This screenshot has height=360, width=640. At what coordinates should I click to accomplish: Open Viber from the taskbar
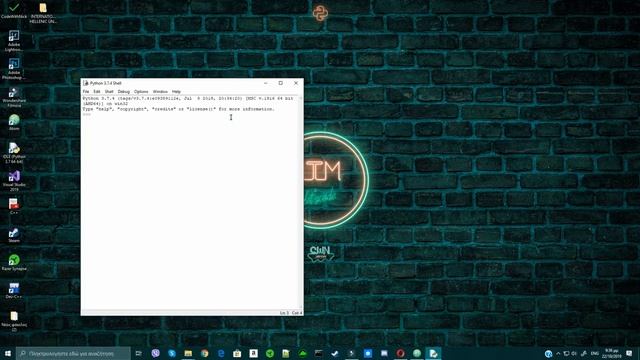(156, 353)
